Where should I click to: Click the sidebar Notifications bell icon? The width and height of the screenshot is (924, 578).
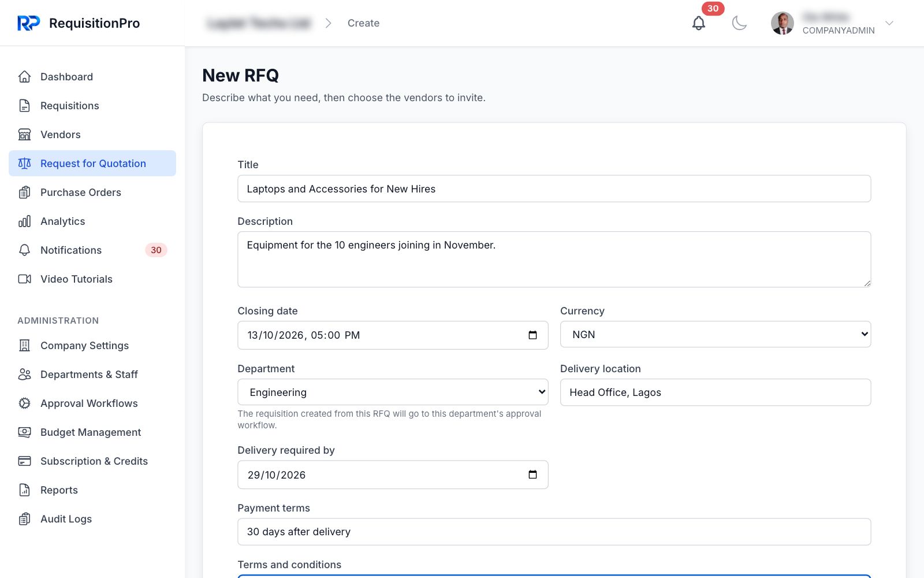24,250
